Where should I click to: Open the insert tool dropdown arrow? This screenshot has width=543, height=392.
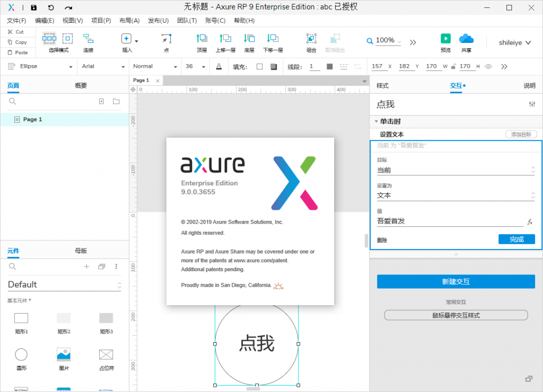[136, 41]
